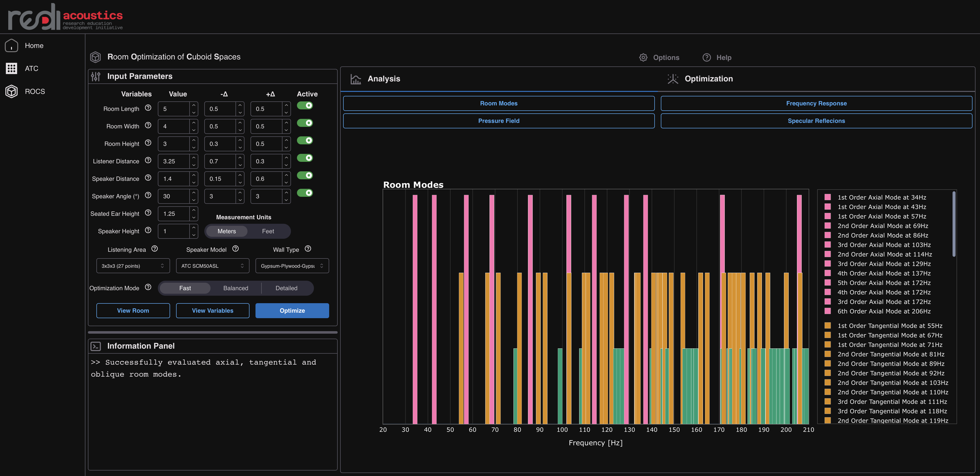Switch to the Optimization tab
980x476 pixels.
pos(708,79)
